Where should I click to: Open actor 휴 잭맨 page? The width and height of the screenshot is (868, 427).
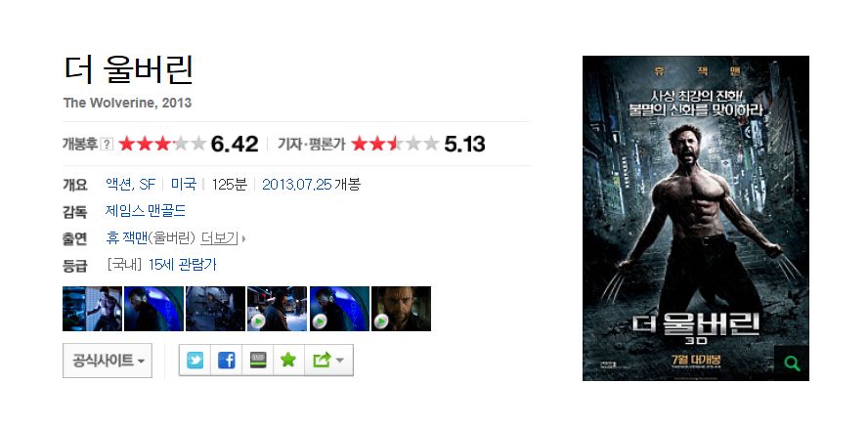(x=126, y=238)
